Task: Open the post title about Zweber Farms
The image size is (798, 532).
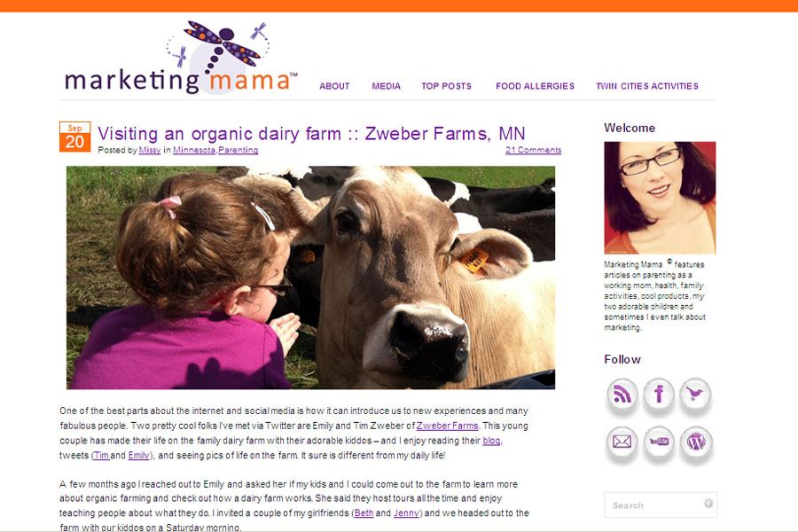Action: pos(311,133)
